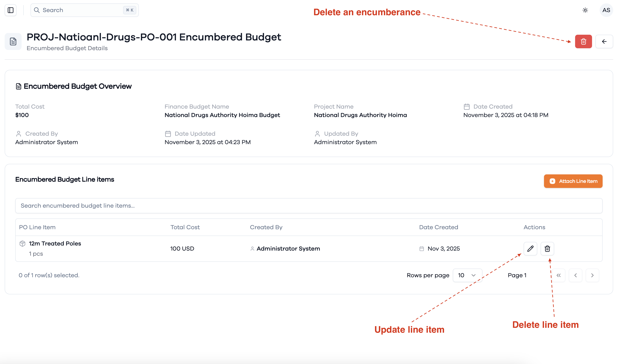Sort by PO Line Item column header
Image resolution: width=617 pixels, height=364 pixels.
point(37,227)
